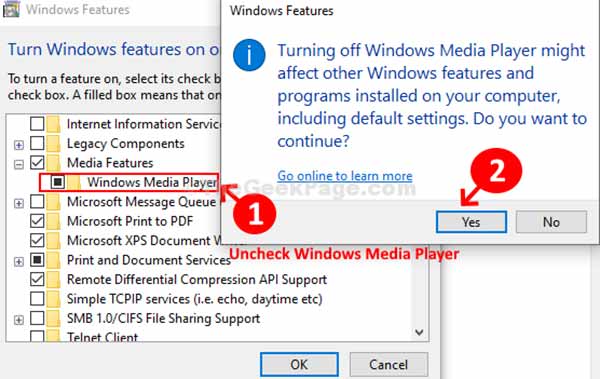600x379 pixels.
Task: Click Cancel in Windows Features window
Action: [388, 364]
